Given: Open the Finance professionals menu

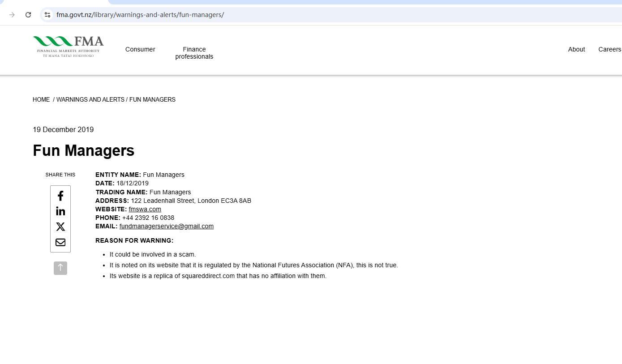Looking at the screenshot, I should pyautogui.click(x=194, y=53).
